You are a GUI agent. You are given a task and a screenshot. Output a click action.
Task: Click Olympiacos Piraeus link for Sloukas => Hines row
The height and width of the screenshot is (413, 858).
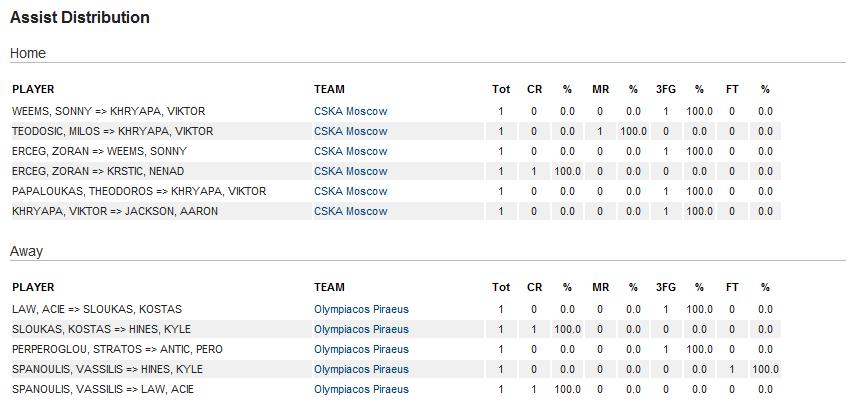[361, 329]
